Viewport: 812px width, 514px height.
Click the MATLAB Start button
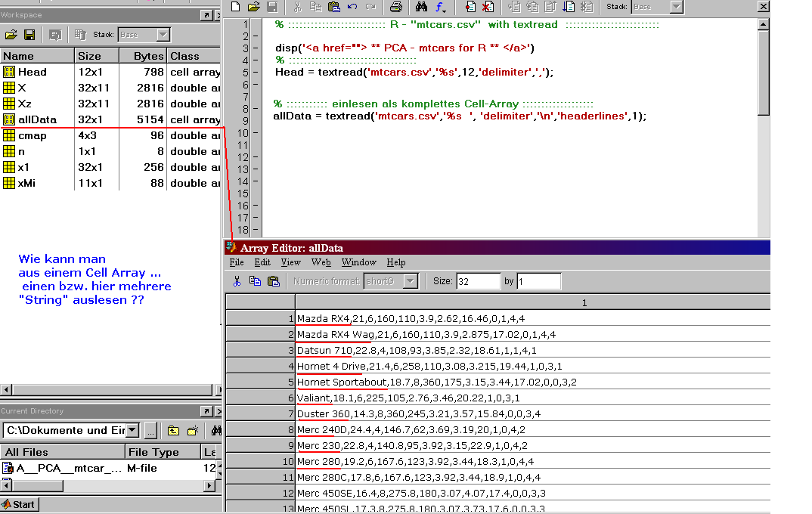pos(20,504)
